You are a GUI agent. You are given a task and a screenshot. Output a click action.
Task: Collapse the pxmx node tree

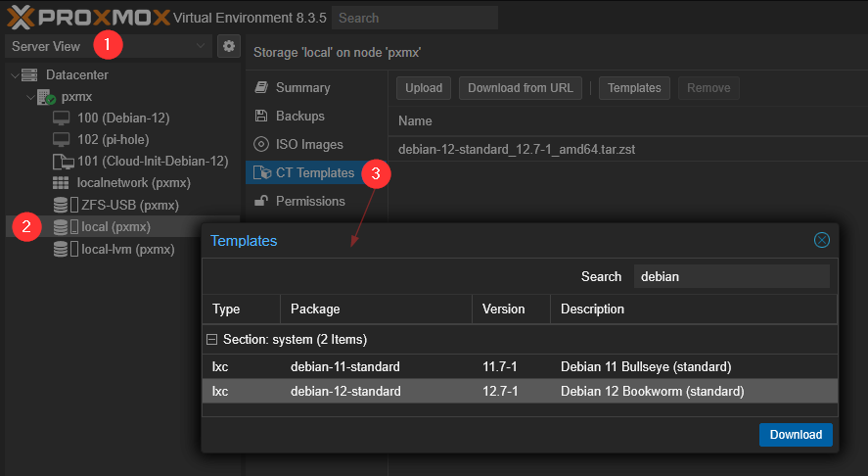[x=28, y=99]
